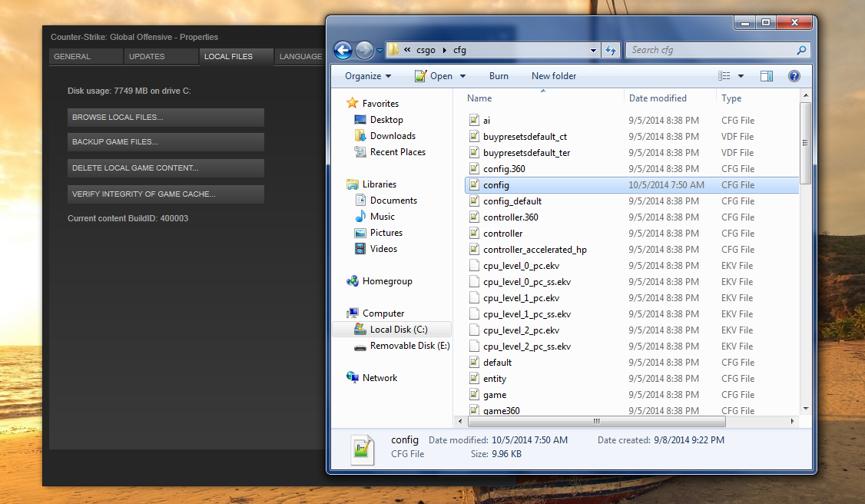The height and width of the screenshot is (504, 865).
Task: Click BROWSE LOCAL FILES button
Action: [165, 118]
